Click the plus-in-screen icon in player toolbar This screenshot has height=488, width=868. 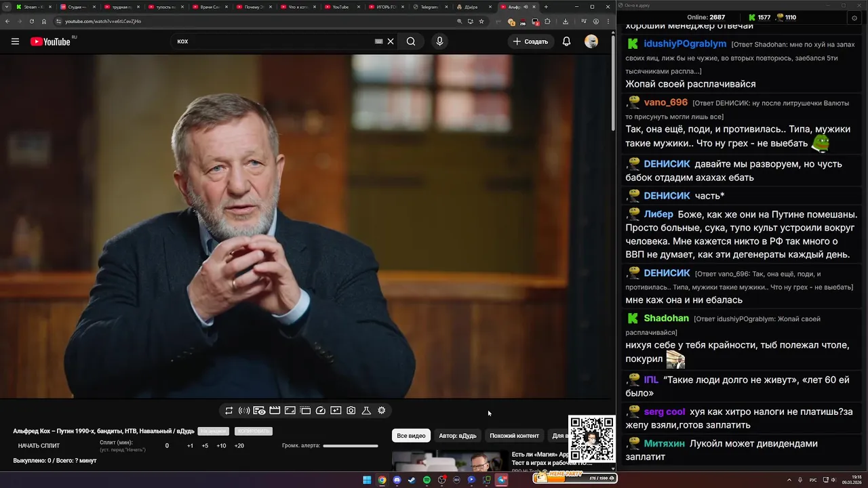[x=336, y=411]
